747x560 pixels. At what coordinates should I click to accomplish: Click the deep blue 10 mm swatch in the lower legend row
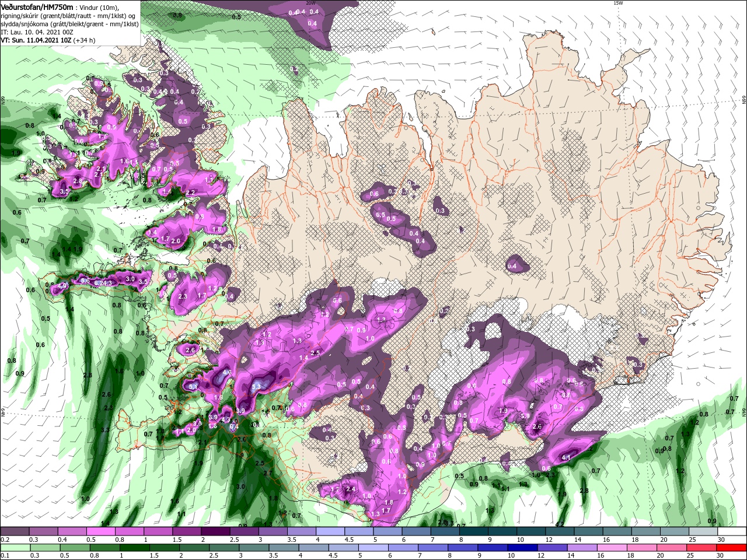[522, 548]
